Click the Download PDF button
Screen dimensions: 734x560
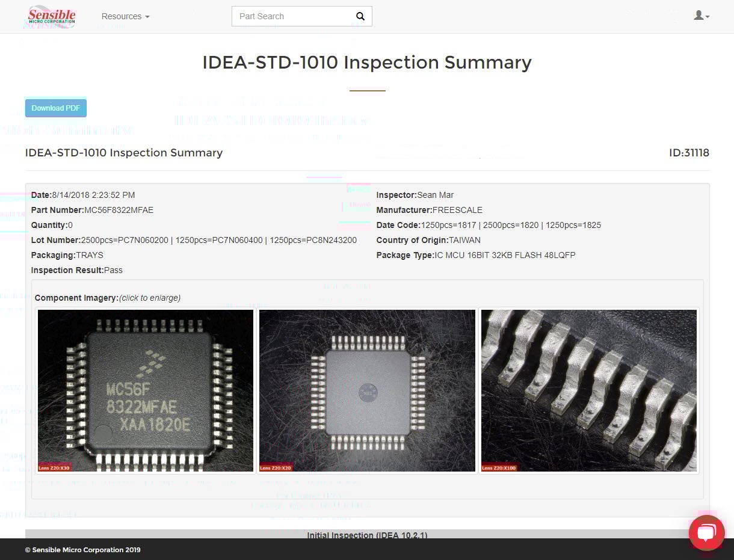56,108
